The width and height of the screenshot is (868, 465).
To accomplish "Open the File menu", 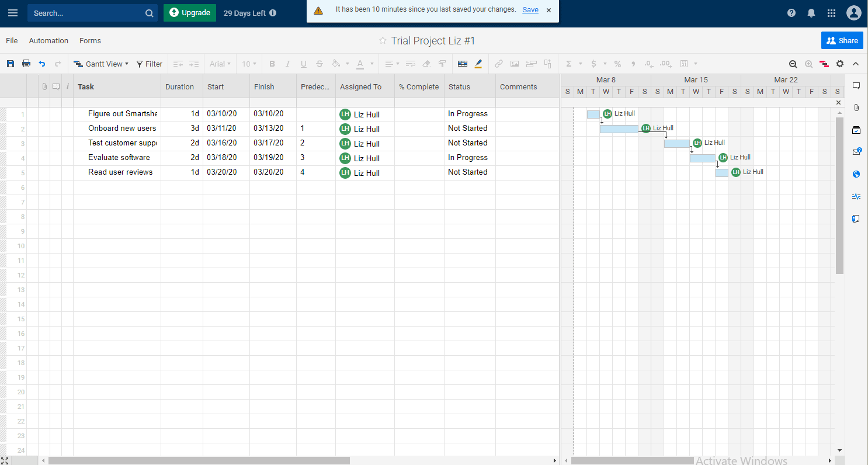I will tap(12, 40).
